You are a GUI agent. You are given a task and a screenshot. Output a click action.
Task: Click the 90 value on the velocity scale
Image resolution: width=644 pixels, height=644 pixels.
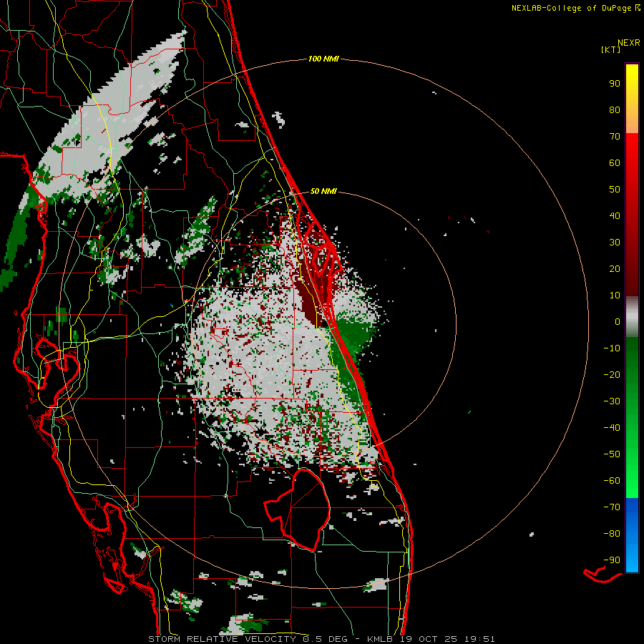615,84
